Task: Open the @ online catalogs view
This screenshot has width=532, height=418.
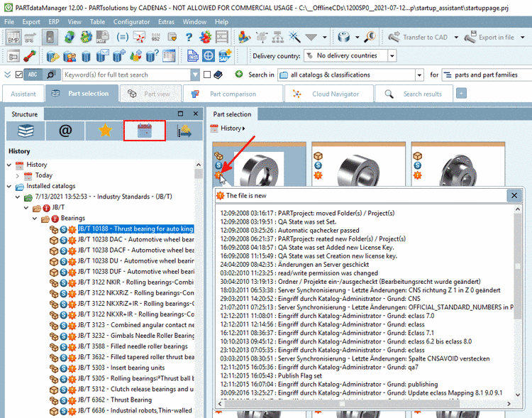Action: coord(65,131)
